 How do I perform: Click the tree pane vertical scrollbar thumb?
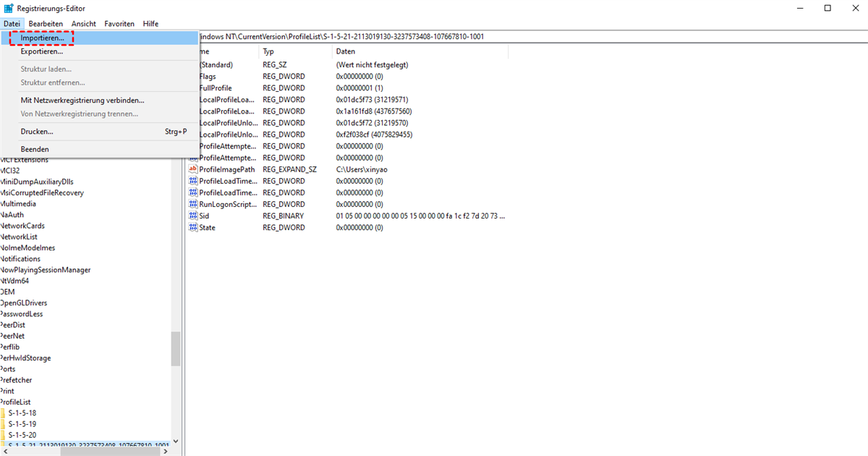176,349
